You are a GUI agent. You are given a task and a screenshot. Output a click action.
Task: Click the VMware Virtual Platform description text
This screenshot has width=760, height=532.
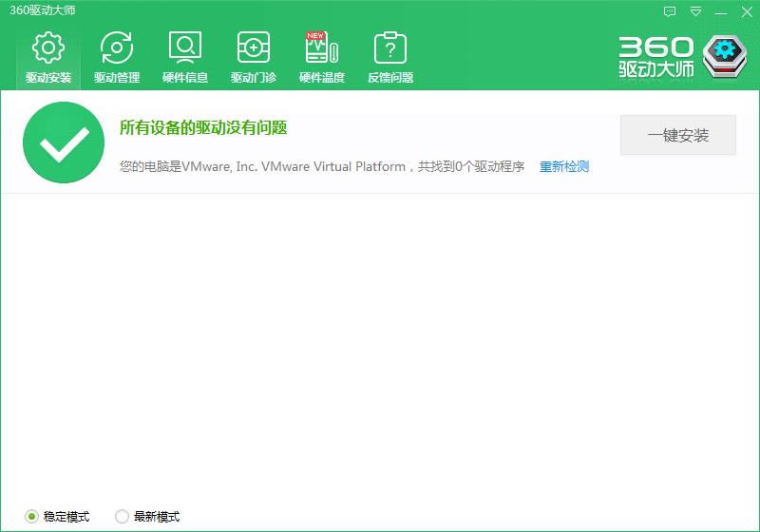click(x=322, y=166)
